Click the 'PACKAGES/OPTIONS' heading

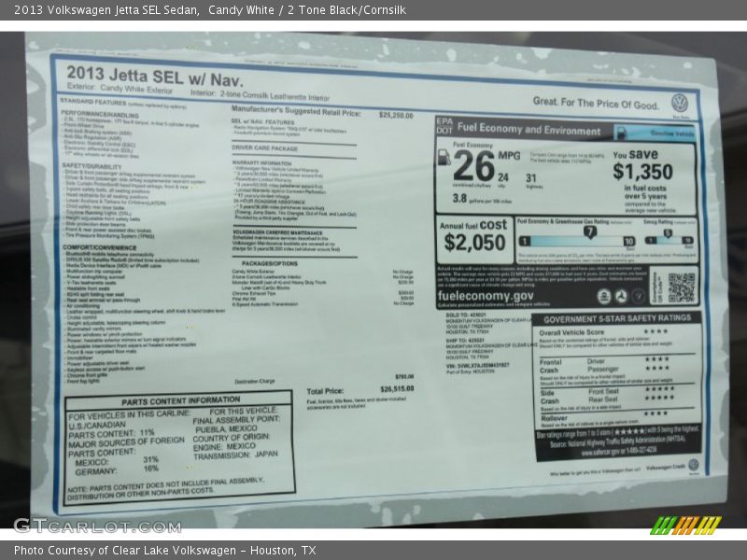pyautogui.click(x=270, y=263)
